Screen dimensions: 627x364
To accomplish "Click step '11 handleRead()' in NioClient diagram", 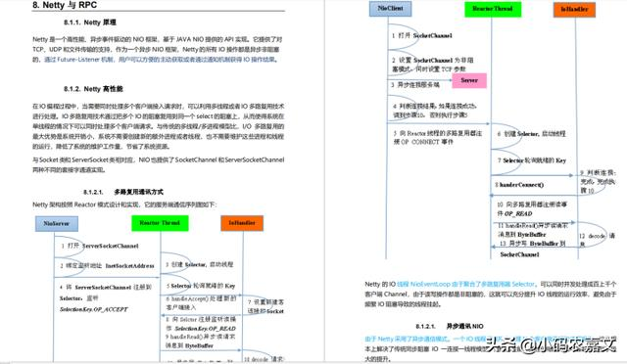I will tap(533, 230).
